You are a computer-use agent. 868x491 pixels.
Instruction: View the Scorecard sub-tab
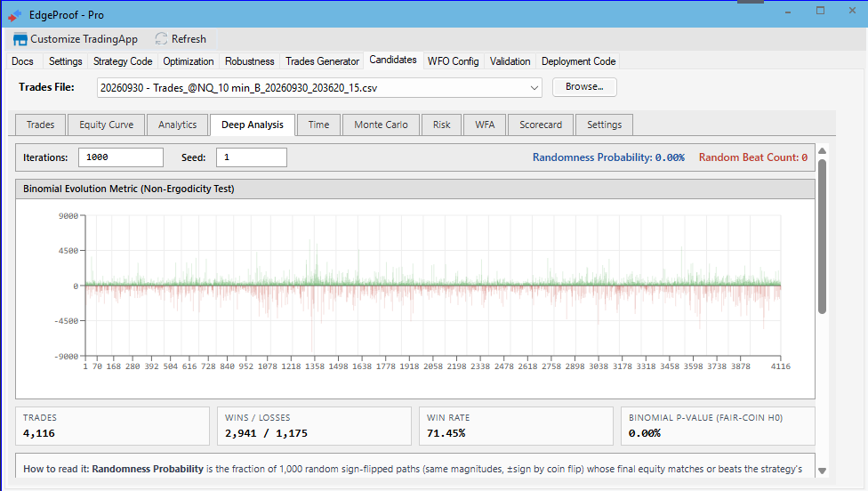click(x=541, y=125)
